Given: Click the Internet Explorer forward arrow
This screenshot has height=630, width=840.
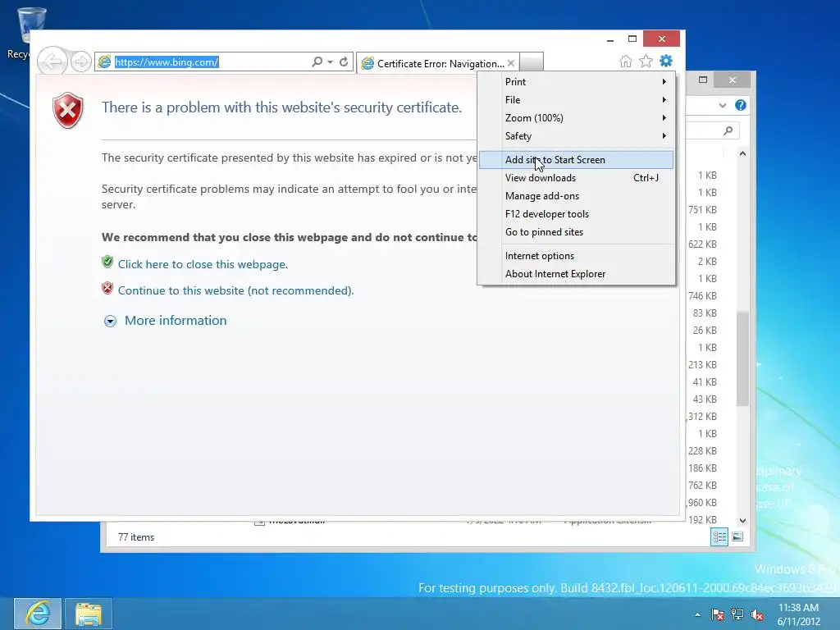Looking at the screenshot, I should tap(81, 62).
